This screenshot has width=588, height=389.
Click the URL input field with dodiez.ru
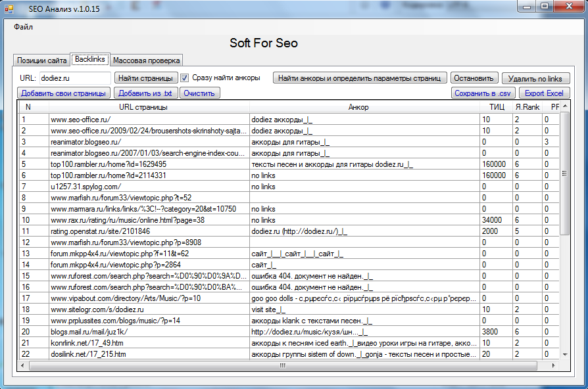pyautogui.click(x=75, y=78)
